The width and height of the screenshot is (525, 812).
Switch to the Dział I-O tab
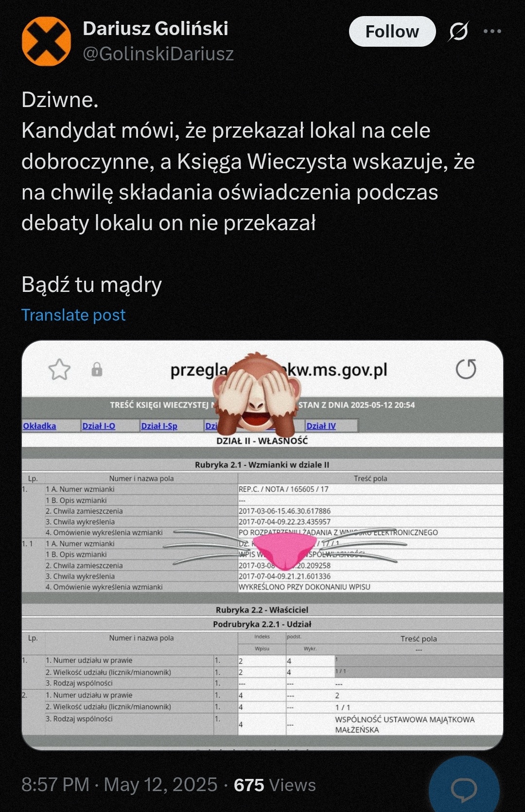[99, 426]
